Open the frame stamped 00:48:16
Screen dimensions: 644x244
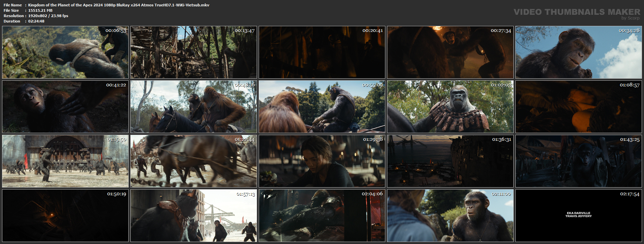coord(194,107)
